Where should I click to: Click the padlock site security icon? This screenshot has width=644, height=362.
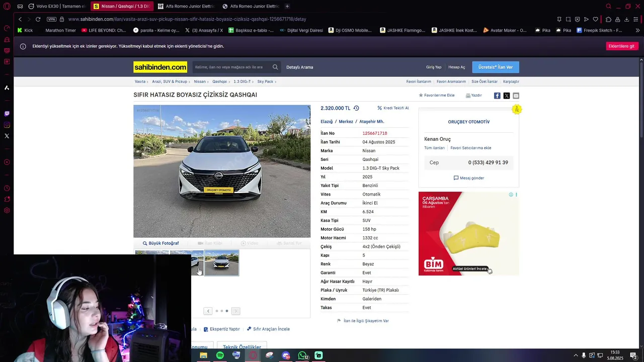[62, 19]
